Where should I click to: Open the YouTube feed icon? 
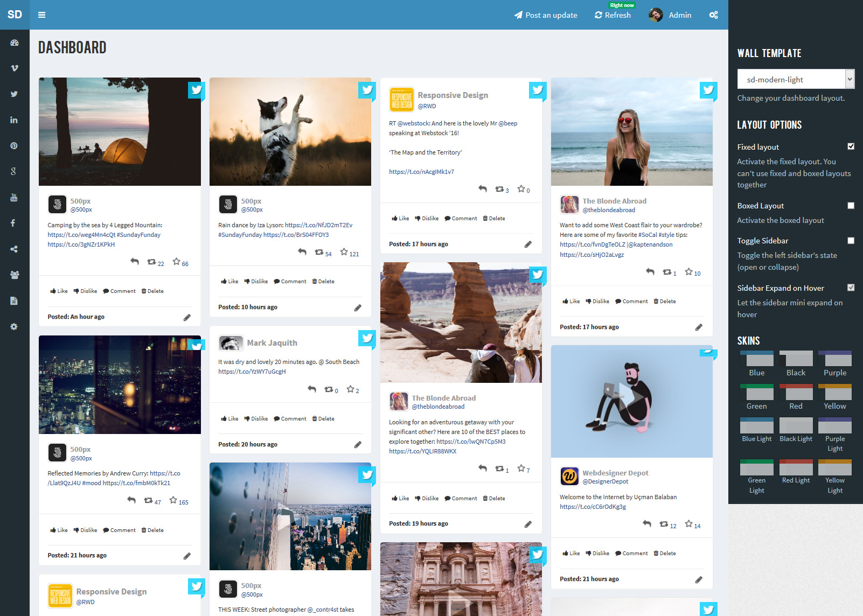tap(14, 197)
